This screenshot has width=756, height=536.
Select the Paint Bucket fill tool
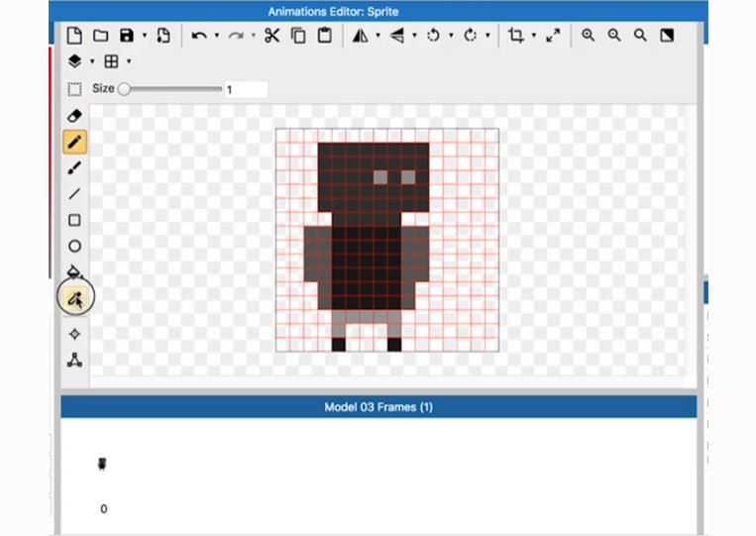74,271
